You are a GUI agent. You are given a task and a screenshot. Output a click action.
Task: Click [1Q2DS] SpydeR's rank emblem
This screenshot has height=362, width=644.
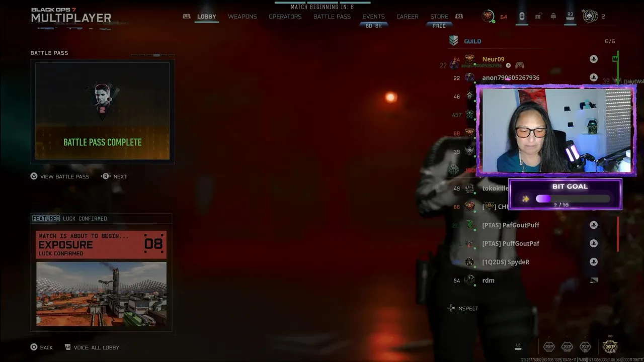[469, 262]
